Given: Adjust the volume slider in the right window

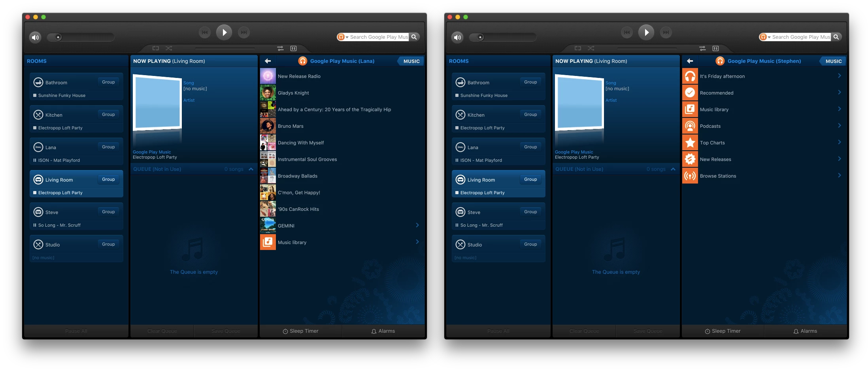Looking at the screenshot, I should click(x=503, y=37).
